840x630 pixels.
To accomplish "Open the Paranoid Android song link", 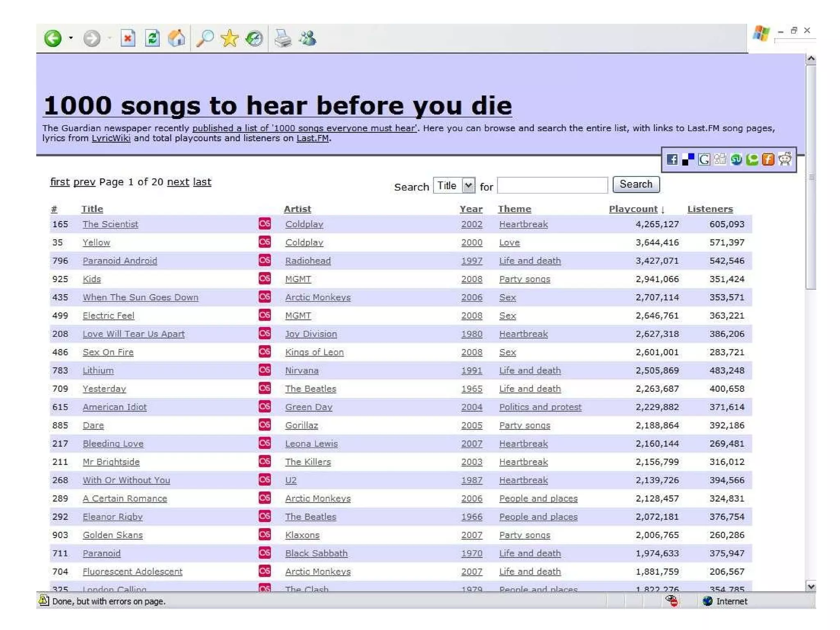I will (120, 261).
